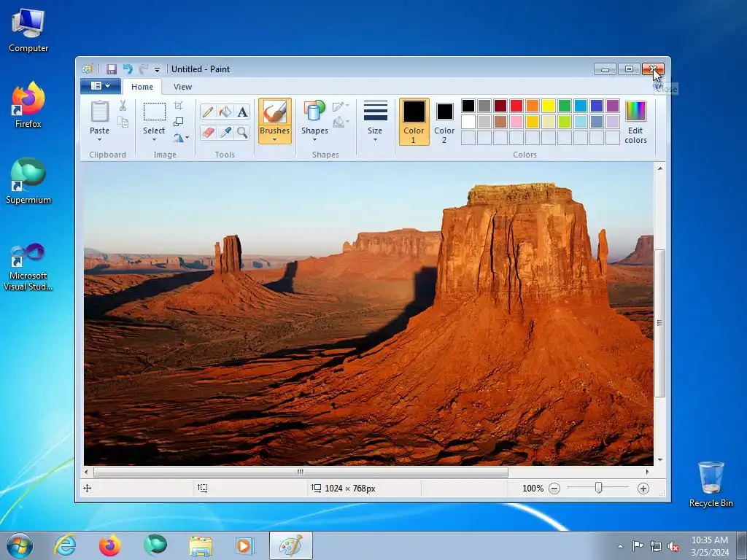Select Color 1 foreground box
This screenshot has height=560, width=747.
[414, 122]
